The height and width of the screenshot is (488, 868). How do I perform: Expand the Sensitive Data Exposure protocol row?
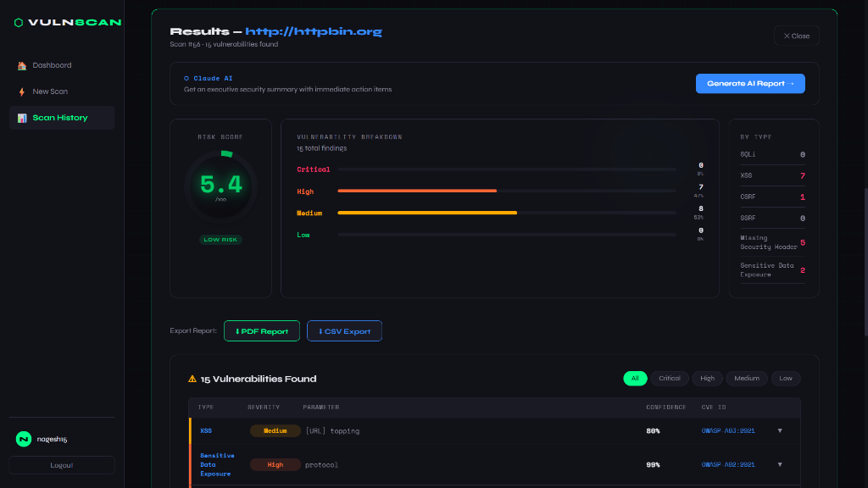click(780, 465)
